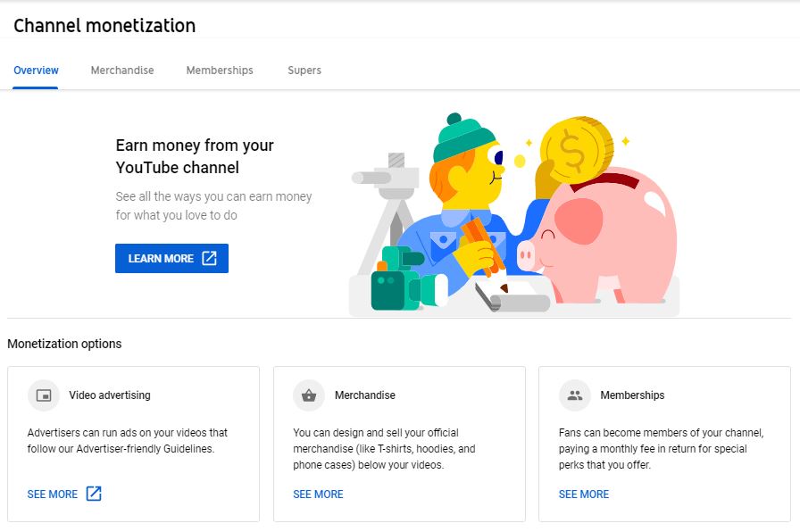
Task: Click external link icon beside Video advertising SEE MORE
Action: click(x=94, y=494)
